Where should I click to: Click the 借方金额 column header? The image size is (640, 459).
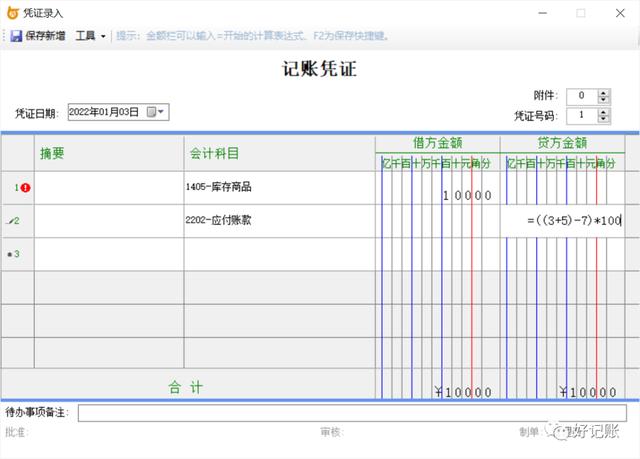coord(438,143)
